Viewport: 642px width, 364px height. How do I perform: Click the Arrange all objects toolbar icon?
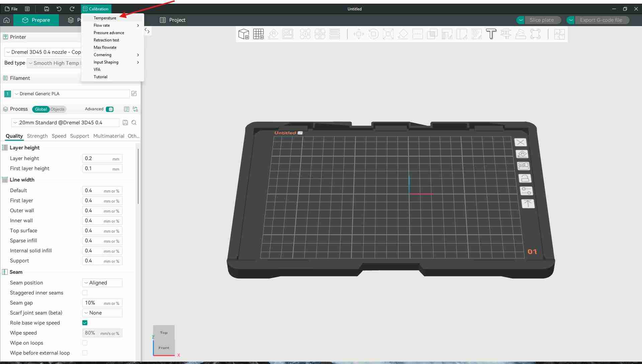coord(288,34)
